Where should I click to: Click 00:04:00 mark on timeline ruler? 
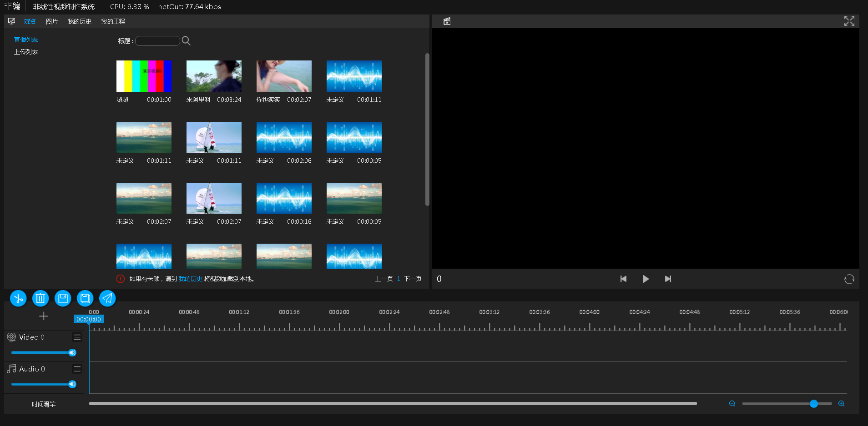pyautogui.click(x=590, y=312)
